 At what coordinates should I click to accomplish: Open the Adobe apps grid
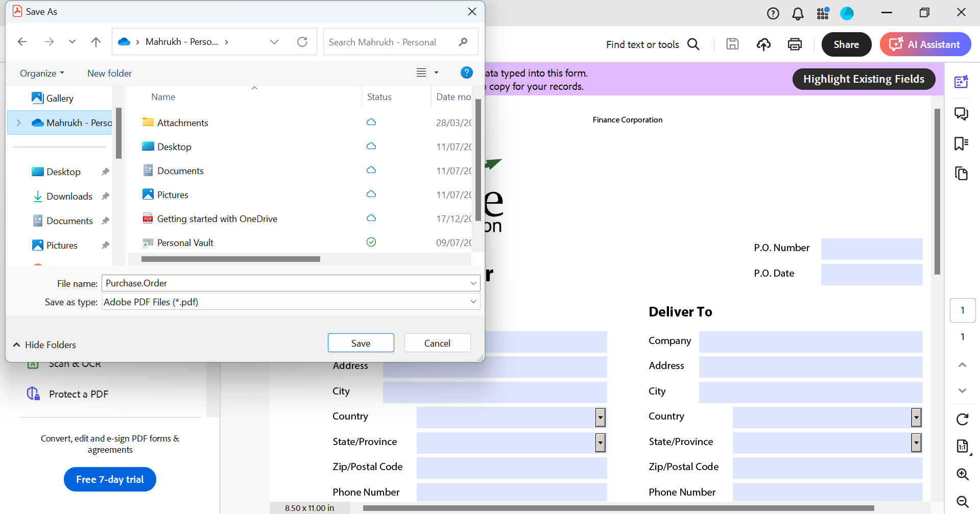coord(823,13)
